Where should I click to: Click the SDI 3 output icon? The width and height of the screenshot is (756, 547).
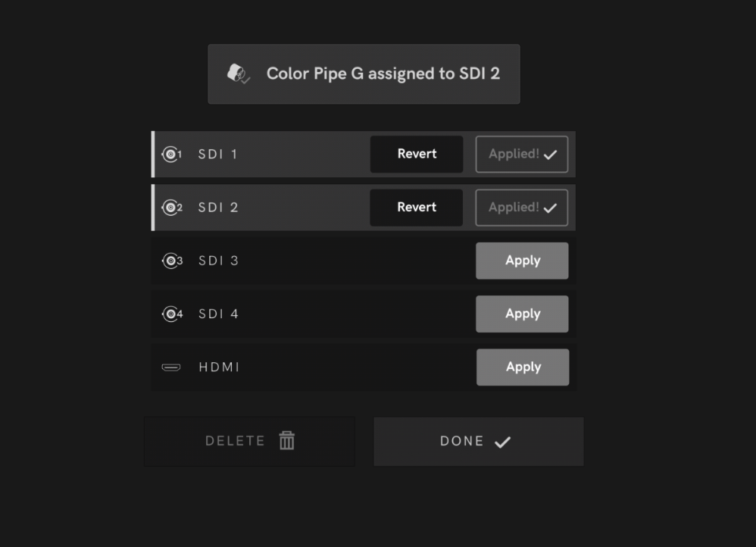(172, 261)
